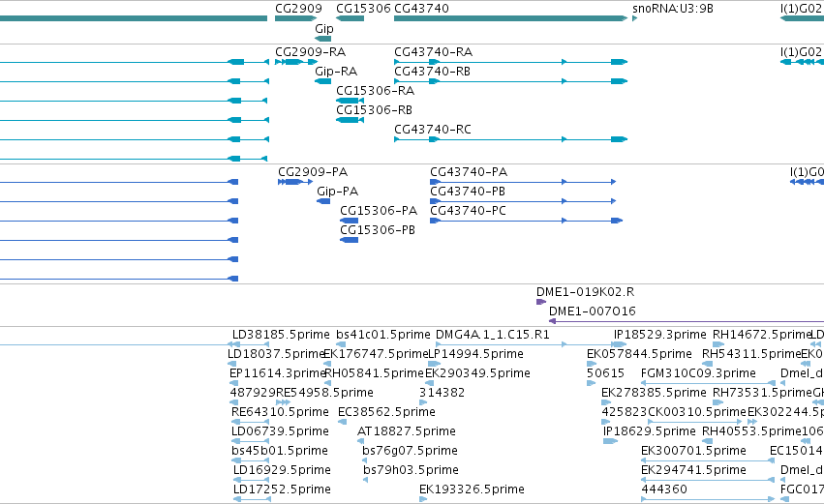Select EST RH73531.5prime
Image resolution: width=824 pixels, height=504 pixels.
(x=763, y=393)
